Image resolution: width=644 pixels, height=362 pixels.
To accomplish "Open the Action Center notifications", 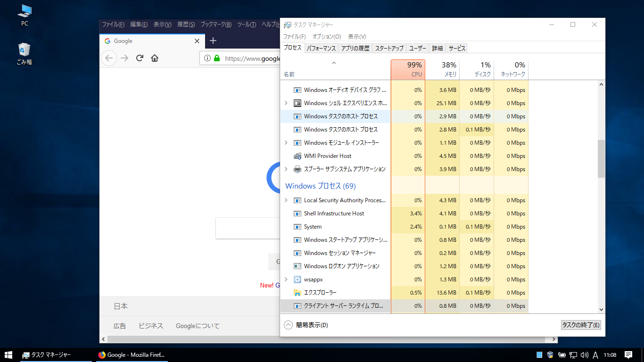I will (x=628, y=355).
